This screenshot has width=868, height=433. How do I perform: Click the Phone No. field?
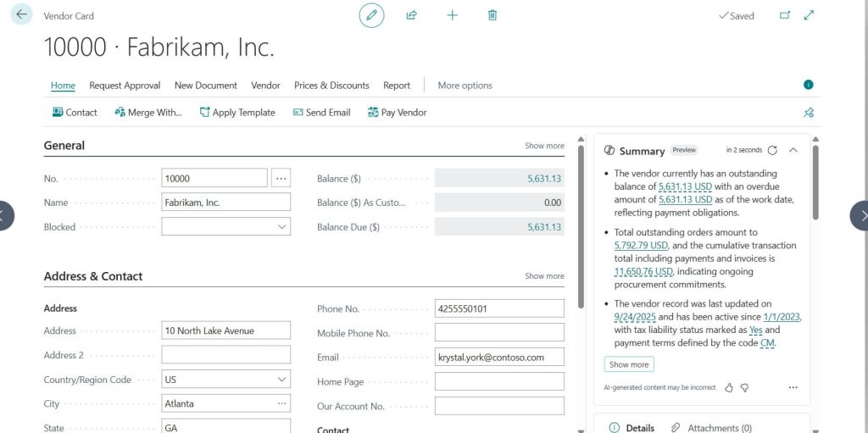[x=499, y=308]
